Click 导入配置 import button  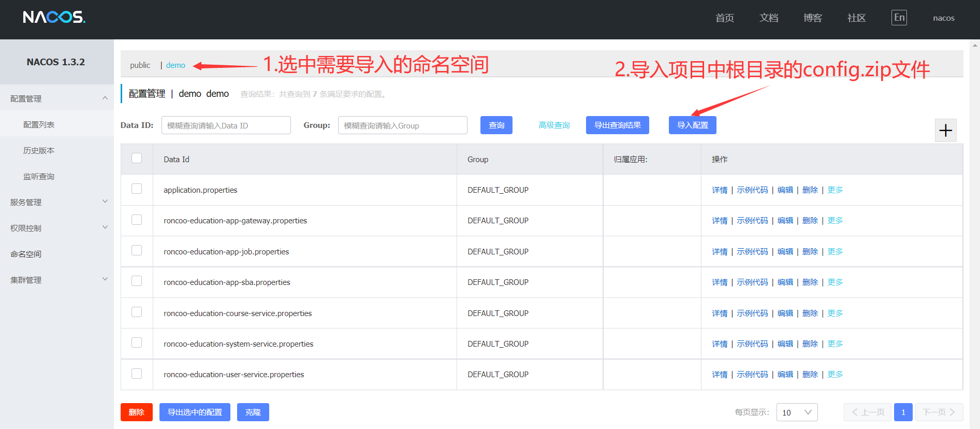693,125
